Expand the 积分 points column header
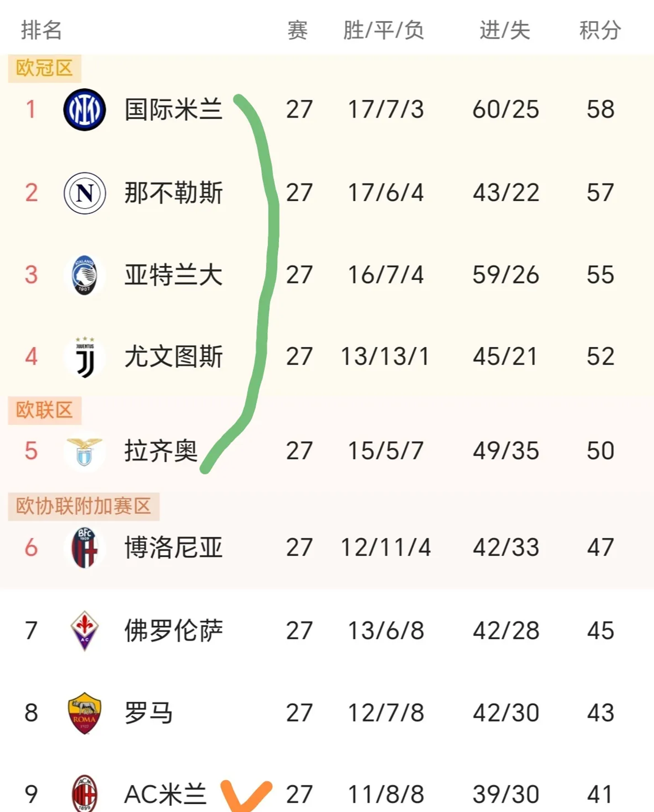This screenshot has width=654, height=812. tap(600, 29)
